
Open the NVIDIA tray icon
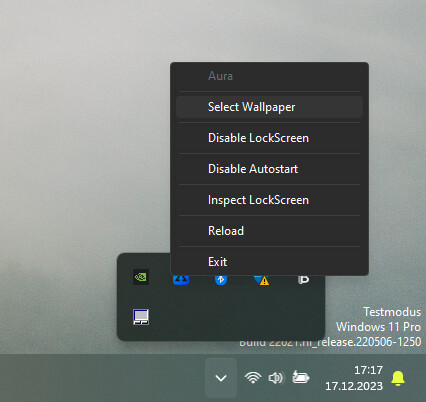(x=141, y=277)
